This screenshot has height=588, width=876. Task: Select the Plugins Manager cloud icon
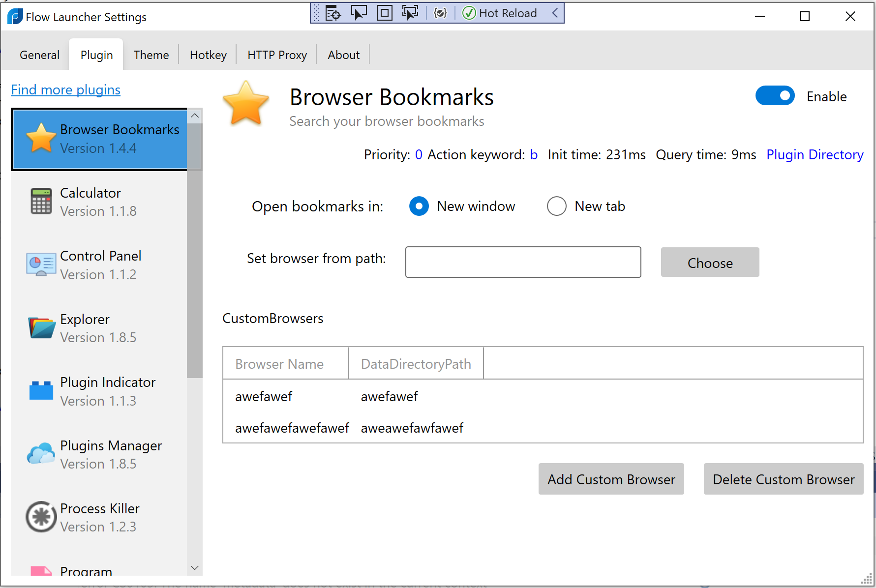(x=41, y=454)
